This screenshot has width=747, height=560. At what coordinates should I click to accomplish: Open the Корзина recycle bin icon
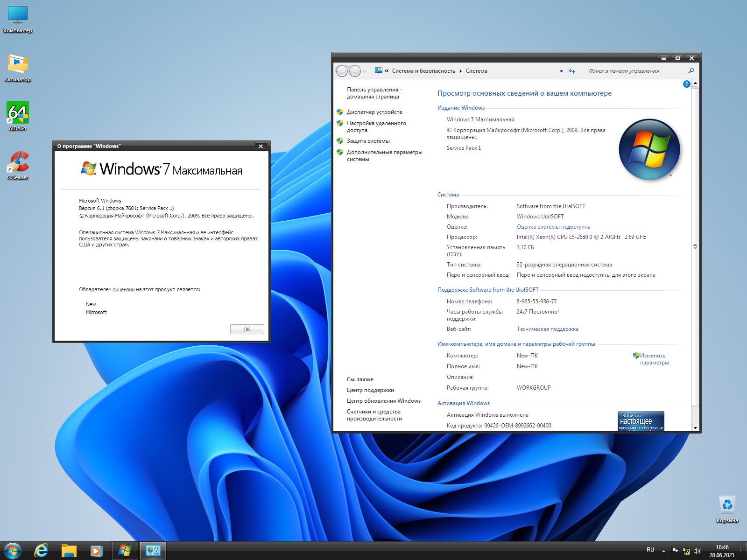coord(727,509)
